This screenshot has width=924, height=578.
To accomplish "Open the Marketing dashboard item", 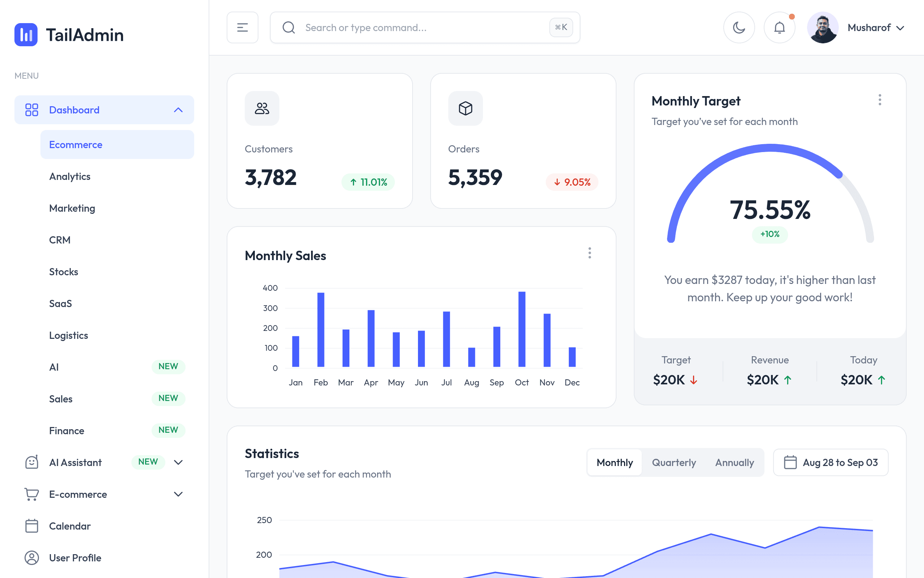I will coord(117,208).
